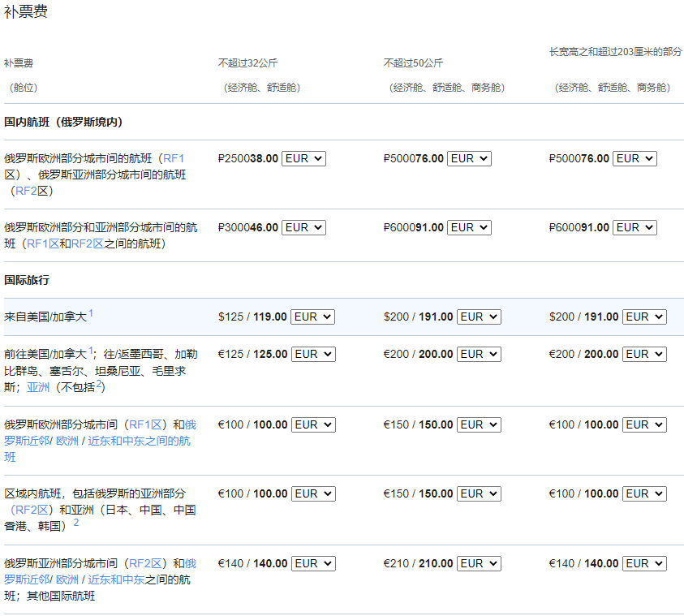Open RF1区和RF2区之间 row's RF2区 link
684x616 pixels.
pos(86,243)
